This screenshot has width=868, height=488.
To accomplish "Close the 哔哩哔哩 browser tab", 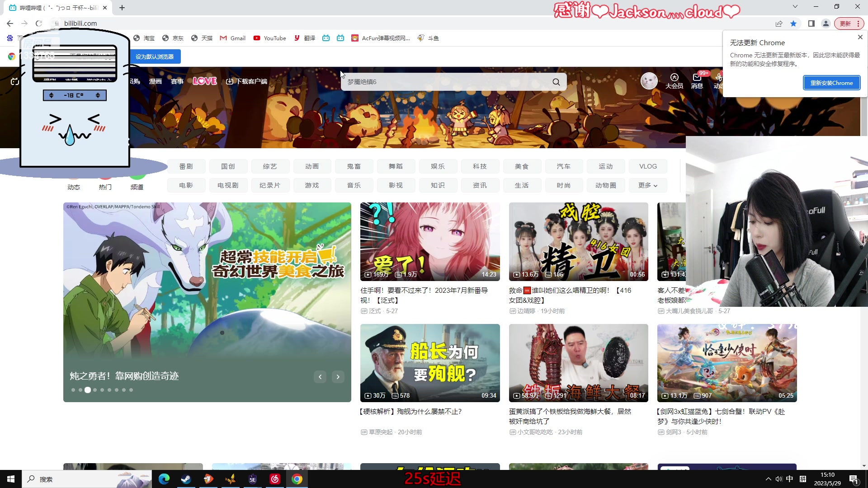I will [x=105, y=8].
